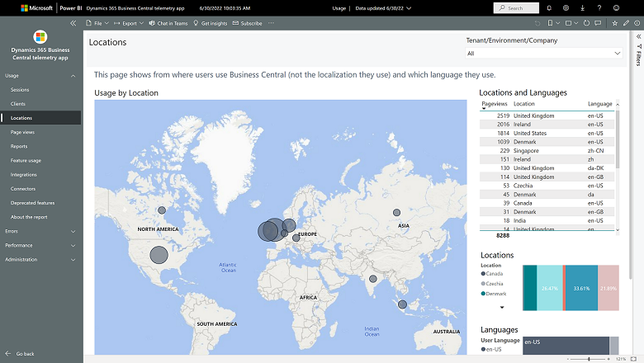This screenshot has height=363, width=644.
Task: Click the edit pencil icon
Action: pos(626,23)
